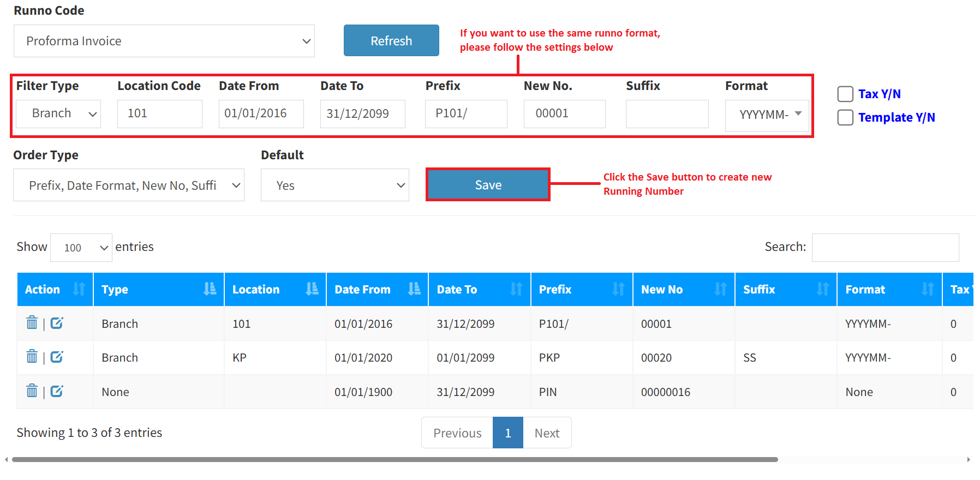The image size is (980, 480).
Task: Expand the Order Type dropdown
Action: (128, 185)
